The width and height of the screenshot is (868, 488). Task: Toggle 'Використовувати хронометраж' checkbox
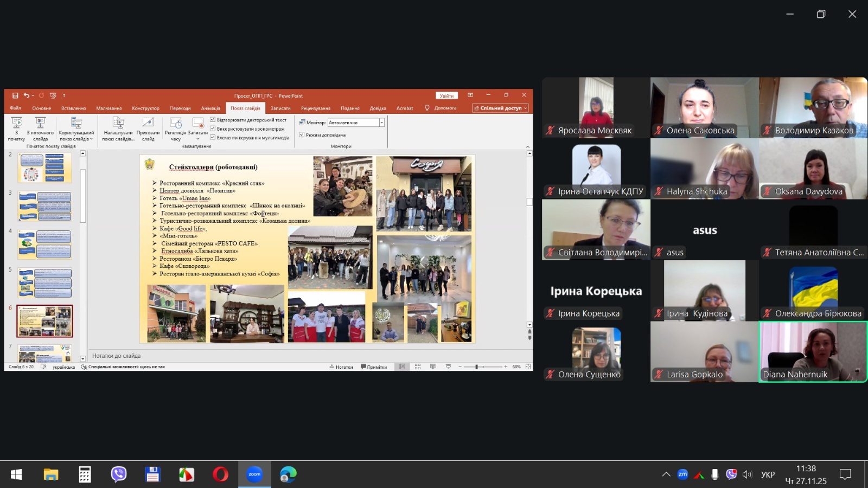click(213, 129)
